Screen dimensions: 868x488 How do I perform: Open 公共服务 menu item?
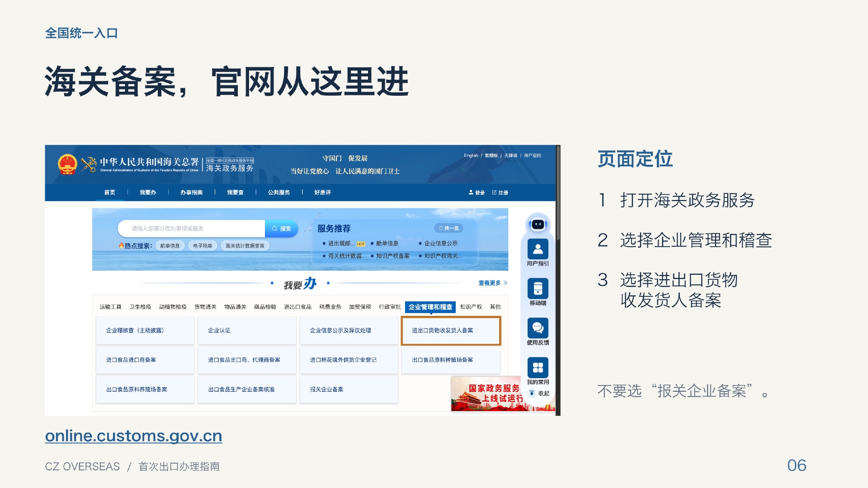point(279,192)
